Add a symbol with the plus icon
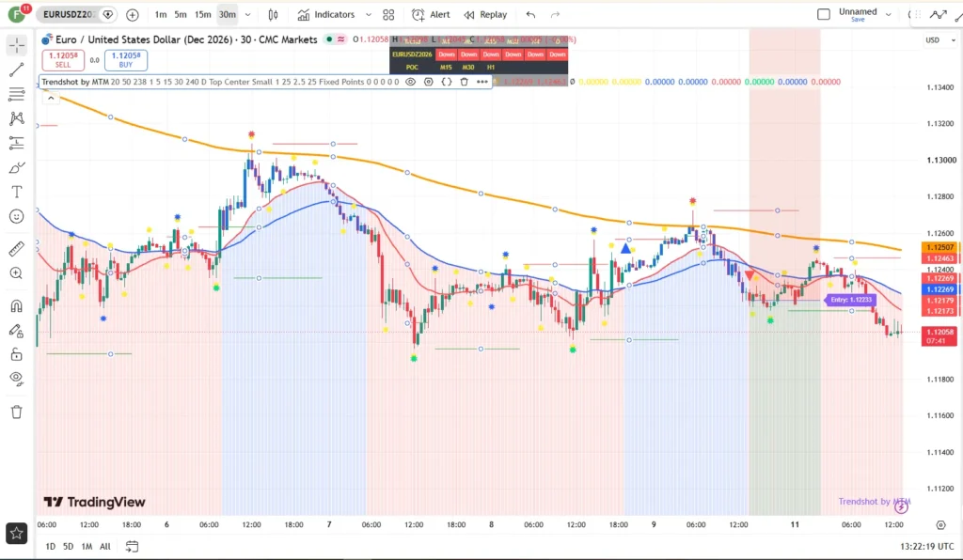 point(132,15)
